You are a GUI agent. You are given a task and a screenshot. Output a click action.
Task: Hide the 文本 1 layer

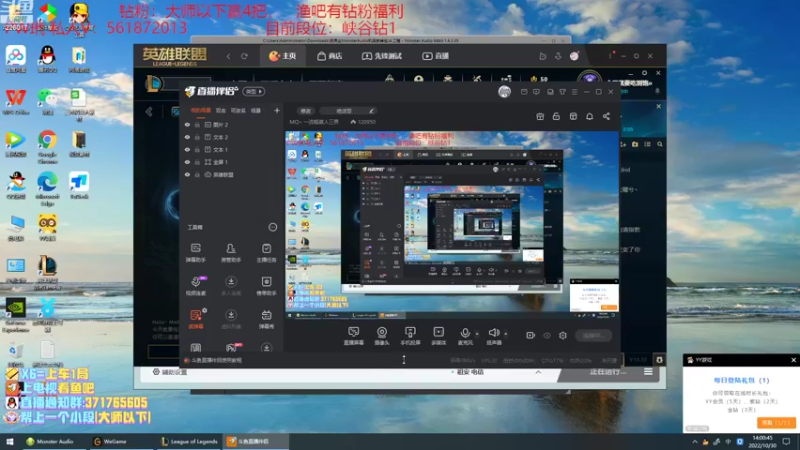[x=187, y=149]
